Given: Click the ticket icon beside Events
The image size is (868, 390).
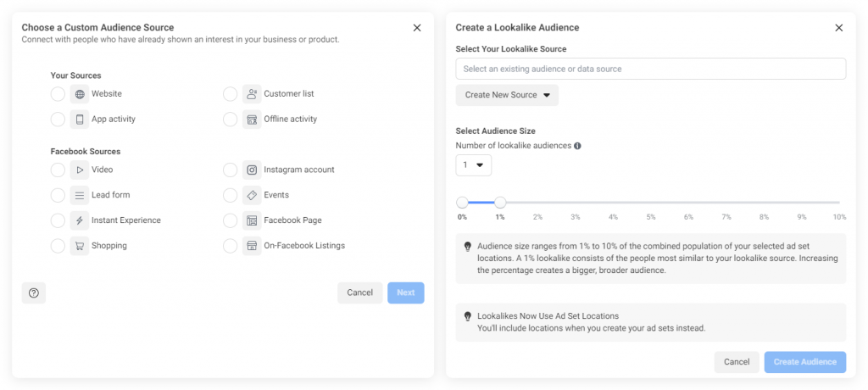Looking at the screenshot, I should click(252, 195).
